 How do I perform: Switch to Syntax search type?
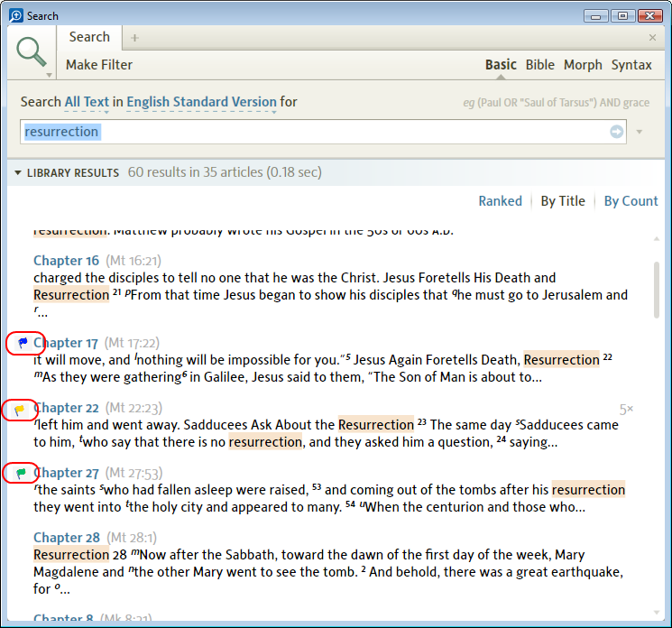pyautogui.click(x=631, y=65)
